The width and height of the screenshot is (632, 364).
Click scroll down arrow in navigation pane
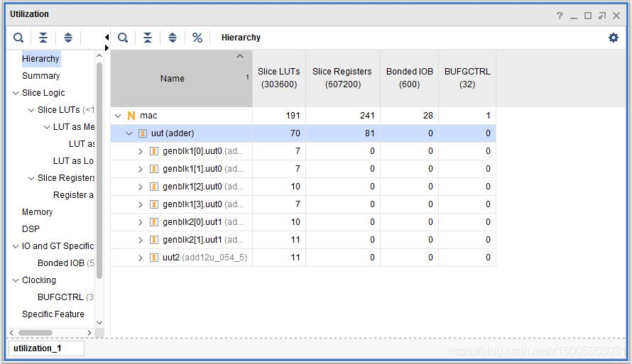(x=99, y=323)
